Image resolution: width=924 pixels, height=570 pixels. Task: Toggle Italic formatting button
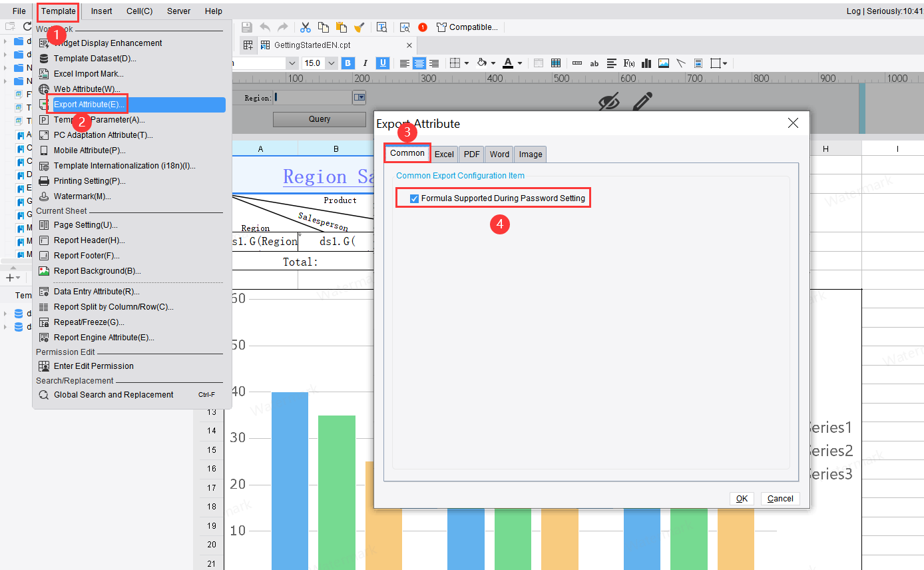point(365,63)
